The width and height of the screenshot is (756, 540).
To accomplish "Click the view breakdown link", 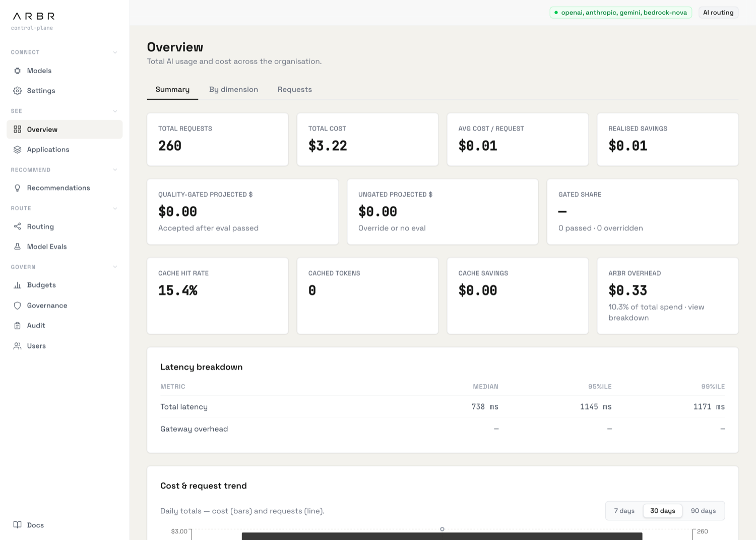I will [656, 312].
